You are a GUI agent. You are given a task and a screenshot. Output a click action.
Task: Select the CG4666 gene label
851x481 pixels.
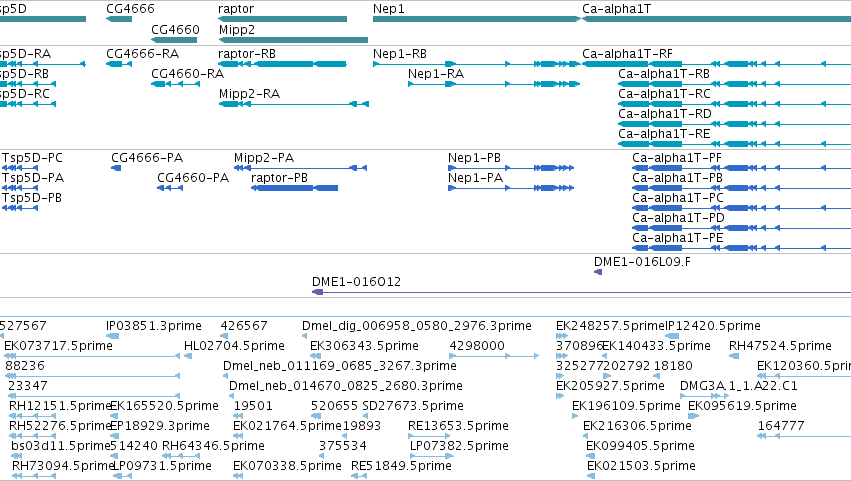130,9
